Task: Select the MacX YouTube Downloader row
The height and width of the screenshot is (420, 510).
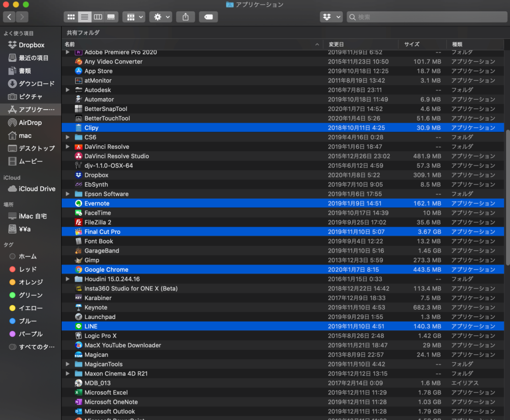Action: point(283,345)
